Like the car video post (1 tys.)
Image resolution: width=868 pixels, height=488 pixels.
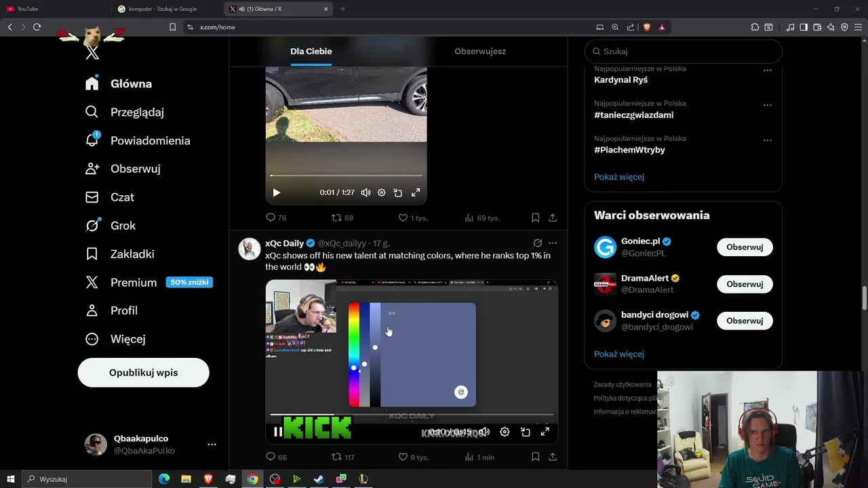(403, 218)
